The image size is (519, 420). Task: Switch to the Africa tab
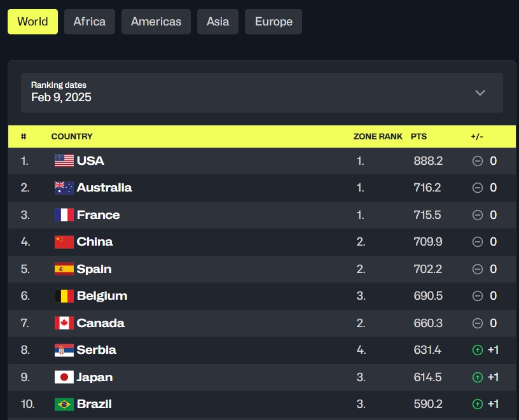(90, 22)
